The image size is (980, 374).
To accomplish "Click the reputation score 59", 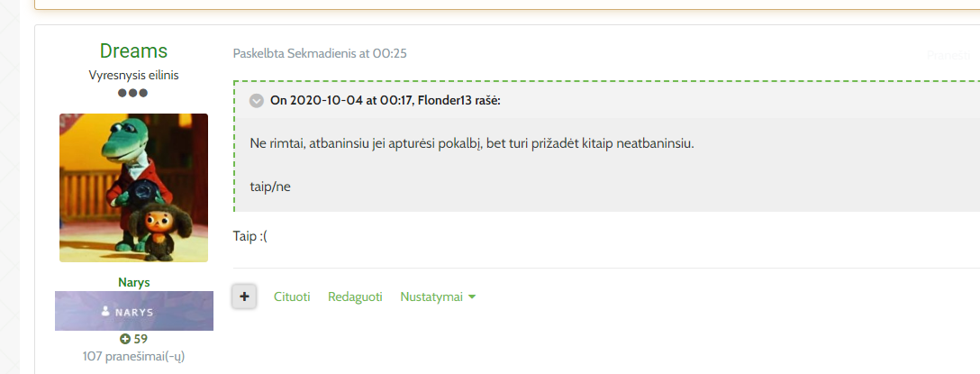I will [141, 339].
